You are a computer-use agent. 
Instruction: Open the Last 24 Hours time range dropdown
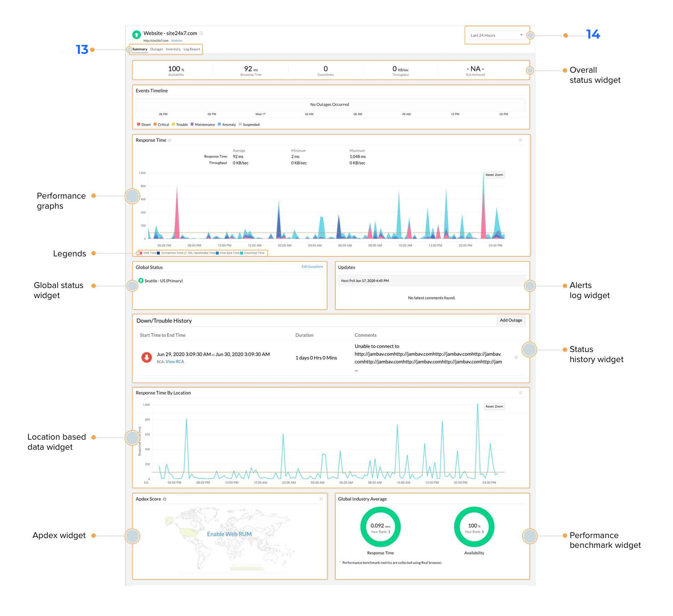497,35
